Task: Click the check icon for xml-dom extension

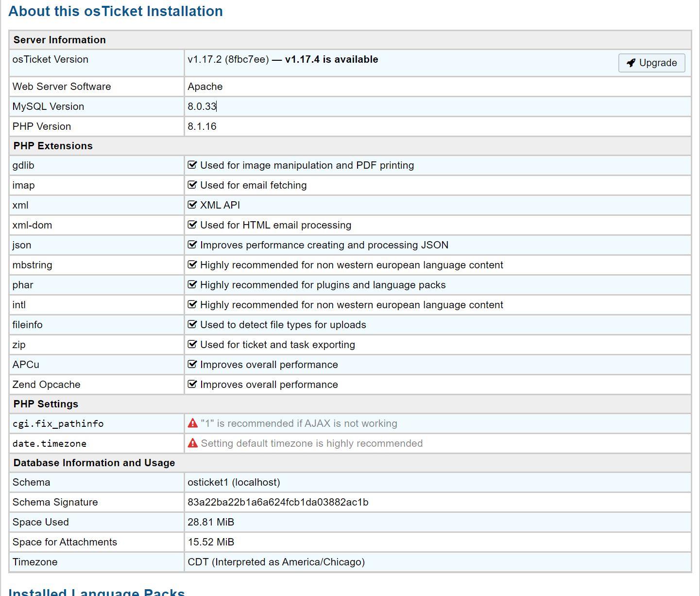Action: point(192,225)
